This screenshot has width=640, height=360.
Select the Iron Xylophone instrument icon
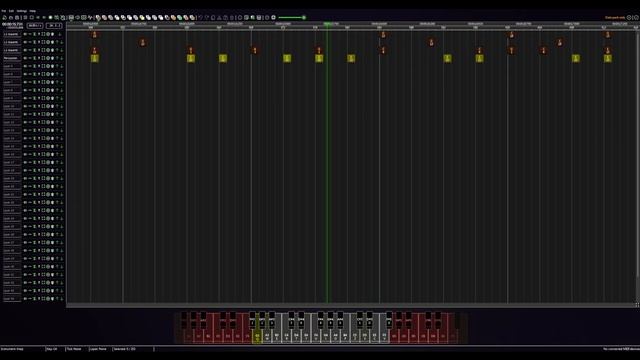coord(160,18)
